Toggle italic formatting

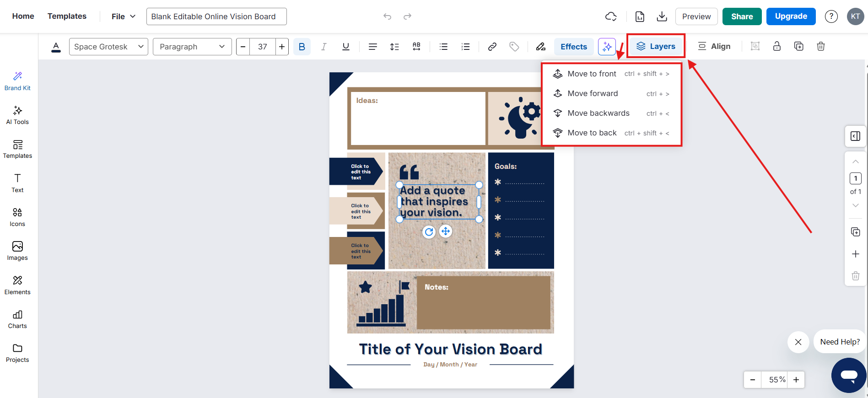click(323, 47)
